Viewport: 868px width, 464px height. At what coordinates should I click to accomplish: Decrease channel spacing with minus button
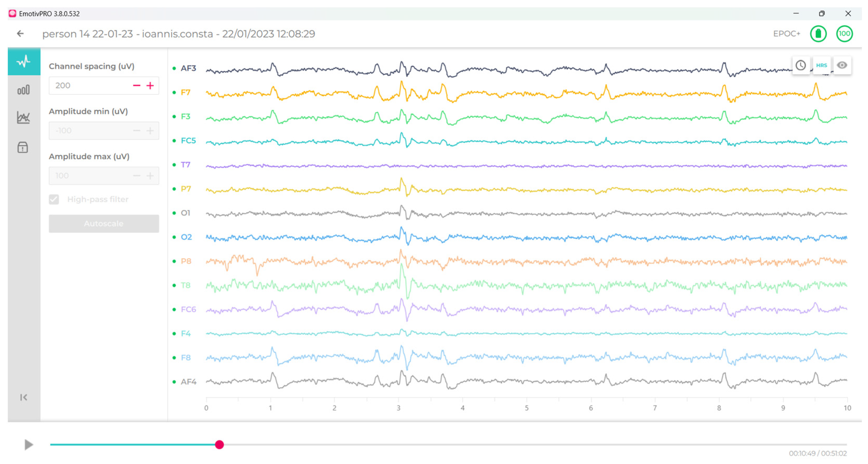point(136,86)
